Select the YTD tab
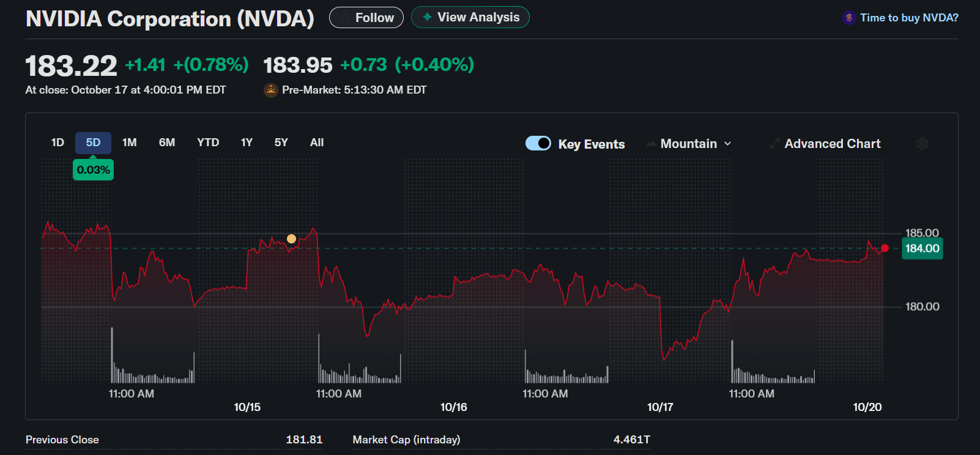The image size is (980, 455). pos(208,142)
